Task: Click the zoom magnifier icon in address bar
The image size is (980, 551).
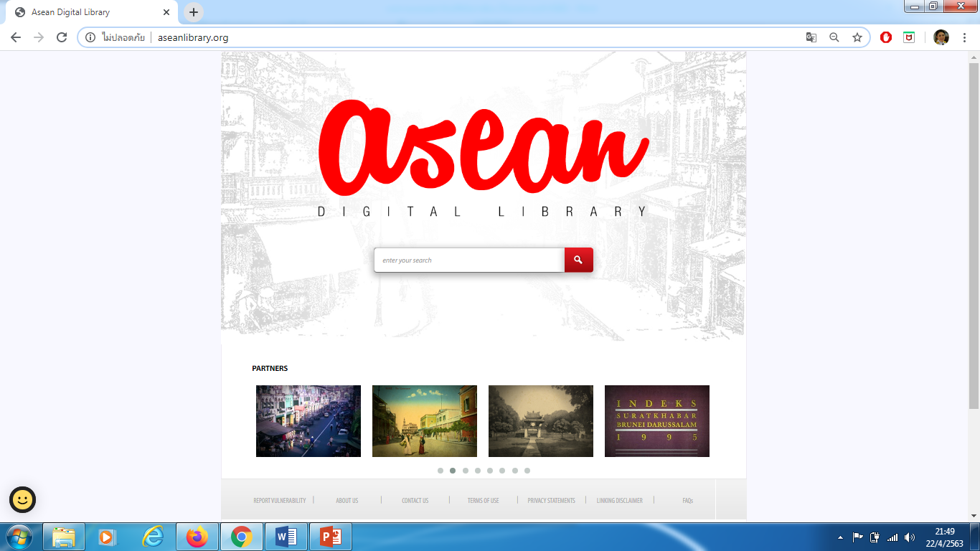Action: coord(834,37)
